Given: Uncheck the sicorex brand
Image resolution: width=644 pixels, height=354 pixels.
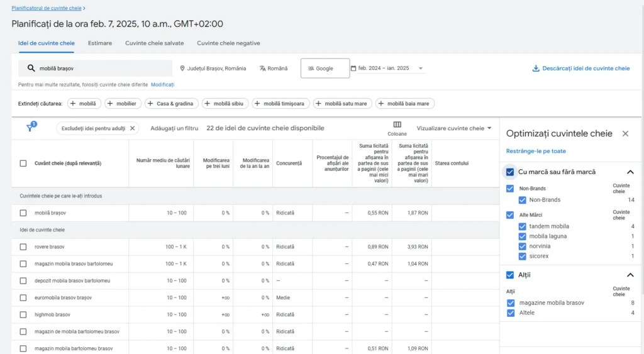Looking at the screenshot, I should 522,256.
